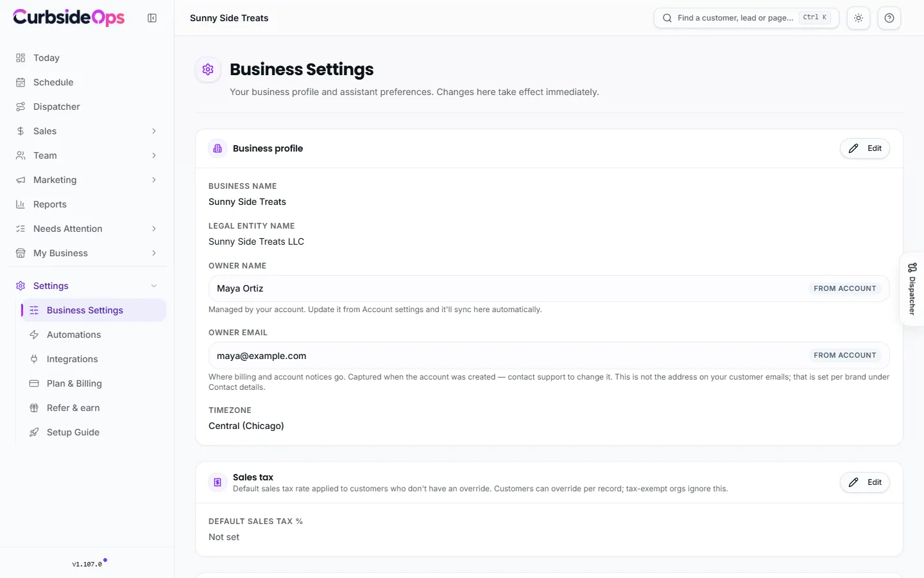This screenshot has height=578, width=924.
Task: Click the Reports chart icon
Action: tap(21, 204)
